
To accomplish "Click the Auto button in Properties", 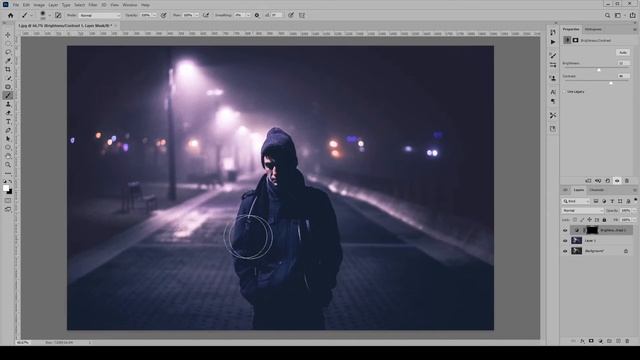I will point(623,53).
